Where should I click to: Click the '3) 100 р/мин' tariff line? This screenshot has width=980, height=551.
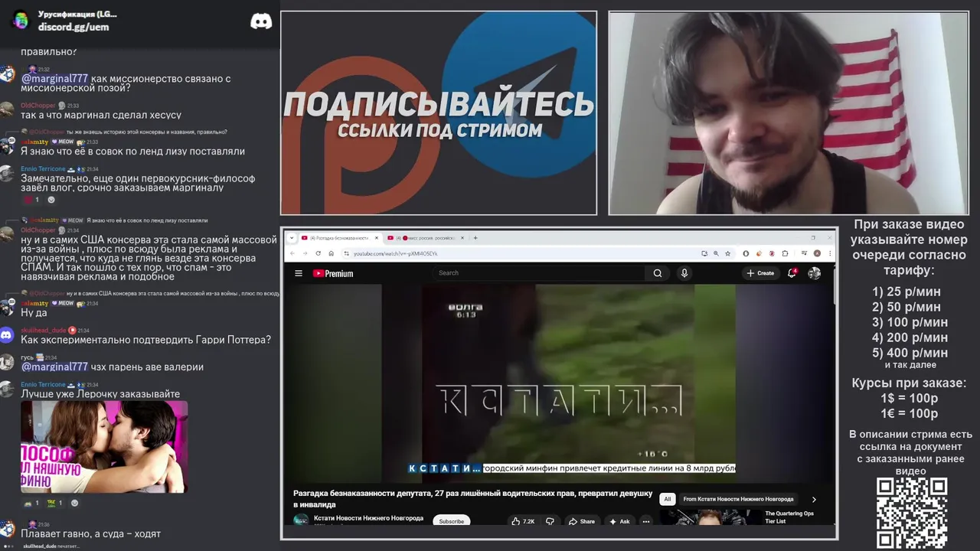click(x=910, y=322)
